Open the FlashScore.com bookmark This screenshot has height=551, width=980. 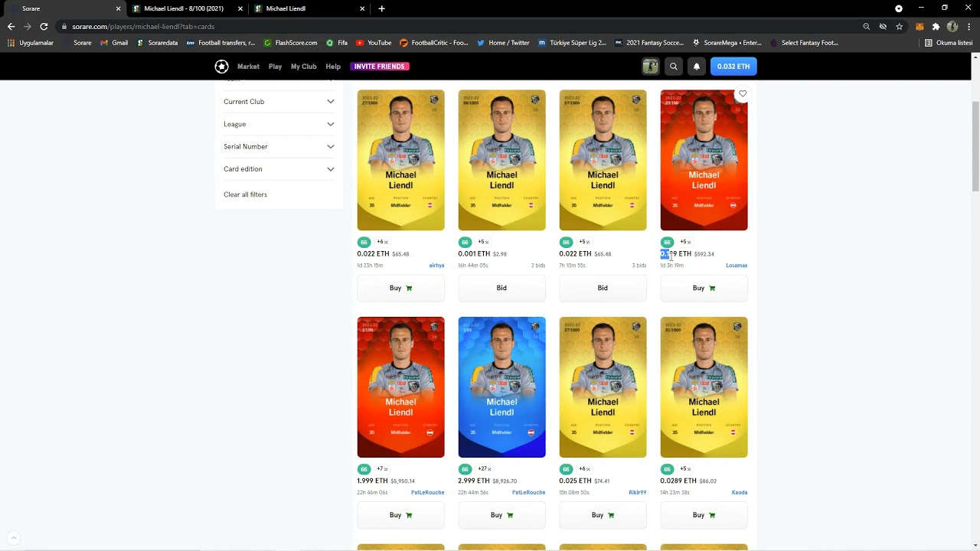[x=290, y=43]
